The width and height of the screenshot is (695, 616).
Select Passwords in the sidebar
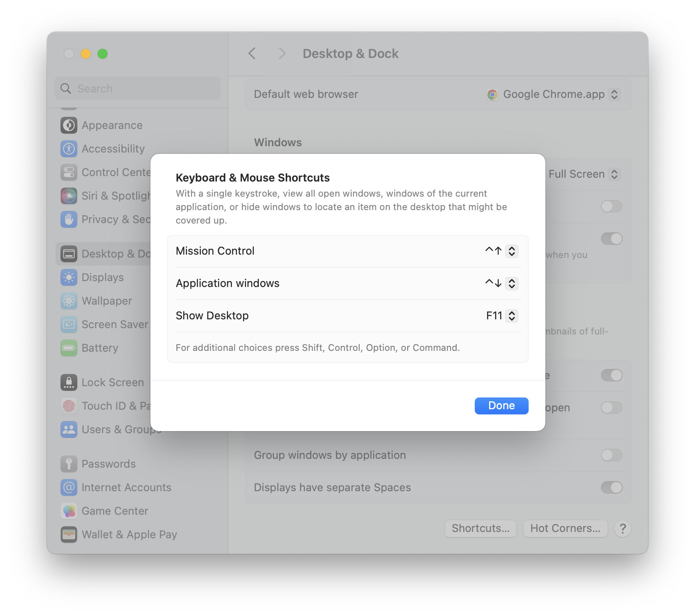pos(109,464)
